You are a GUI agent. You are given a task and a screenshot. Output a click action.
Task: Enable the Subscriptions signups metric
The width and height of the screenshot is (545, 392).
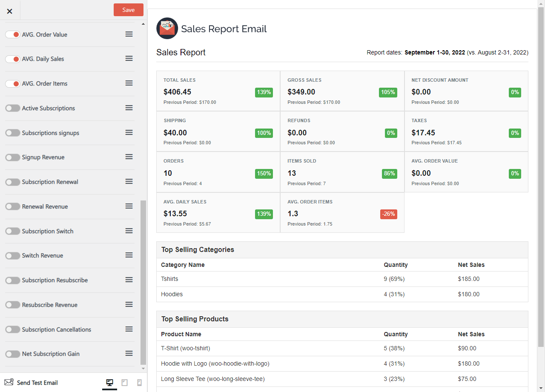(13, 133)
